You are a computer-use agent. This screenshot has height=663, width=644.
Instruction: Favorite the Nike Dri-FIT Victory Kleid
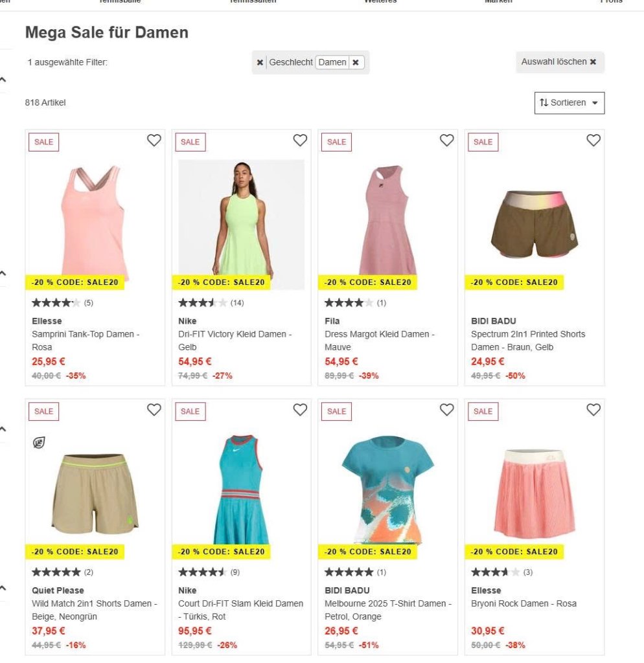coord(301,140)
